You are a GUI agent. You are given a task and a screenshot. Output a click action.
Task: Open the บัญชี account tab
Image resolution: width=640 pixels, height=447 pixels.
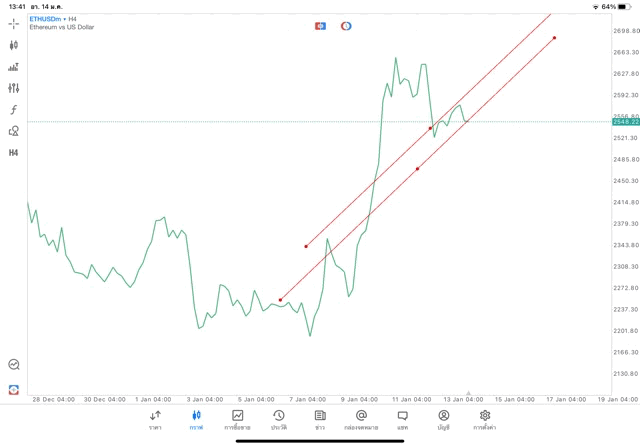pyautogui.click(x=443, y=419)
